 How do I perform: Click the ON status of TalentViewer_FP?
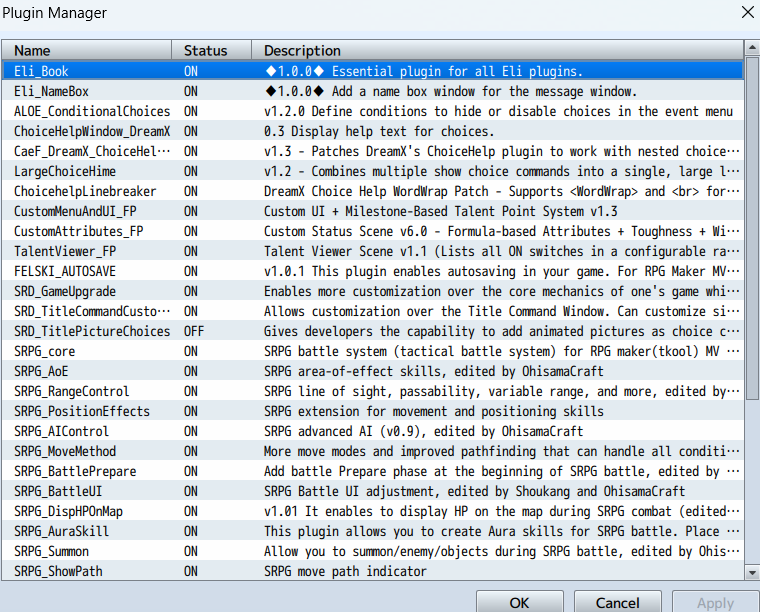click(x=191, y=251)
